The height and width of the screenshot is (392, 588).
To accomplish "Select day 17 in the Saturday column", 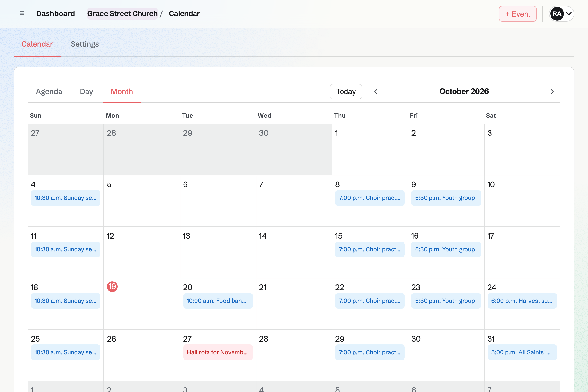I will pos(491,236).
